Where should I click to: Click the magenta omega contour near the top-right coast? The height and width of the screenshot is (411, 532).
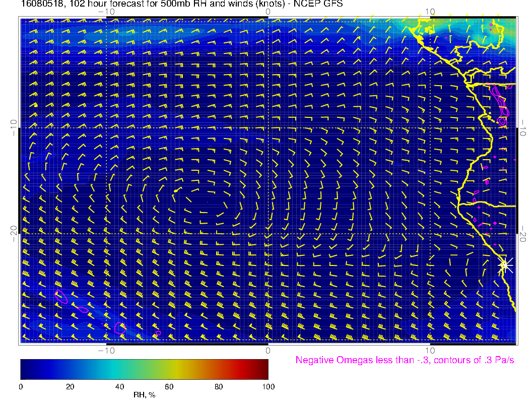(501, 100)
